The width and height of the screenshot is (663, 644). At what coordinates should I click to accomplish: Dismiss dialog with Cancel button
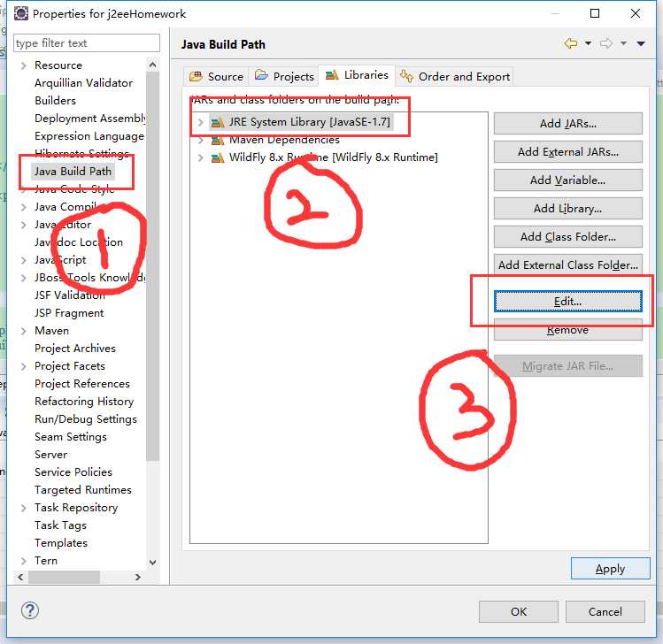[605, 611]
